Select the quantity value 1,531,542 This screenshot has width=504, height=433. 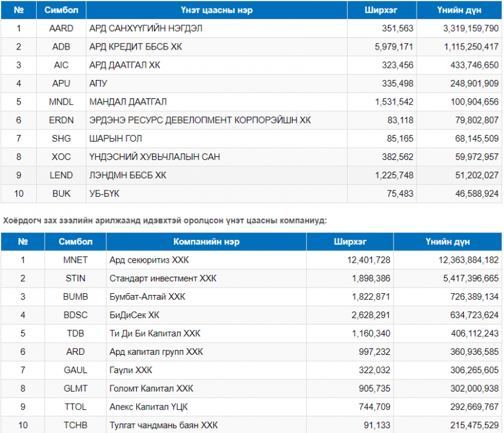pos(394,101)
